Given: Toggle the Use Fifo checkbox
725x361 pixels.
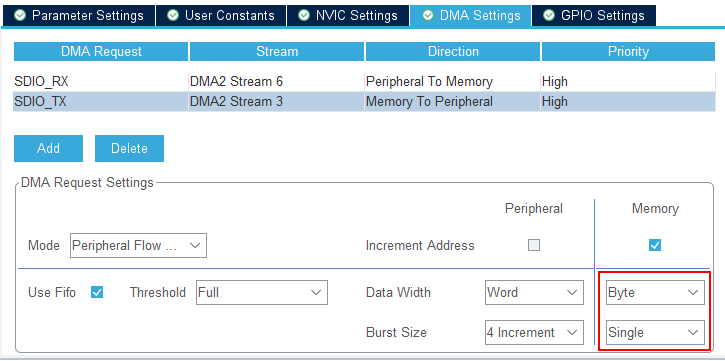Looking at the screenshot, I should pos(97,292).
